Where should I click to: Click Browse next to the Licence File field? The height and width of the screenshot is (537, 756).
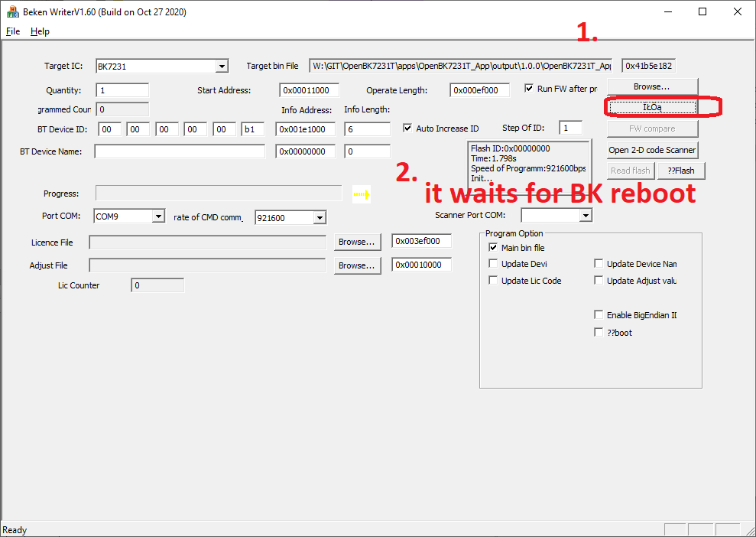(357, 242)
